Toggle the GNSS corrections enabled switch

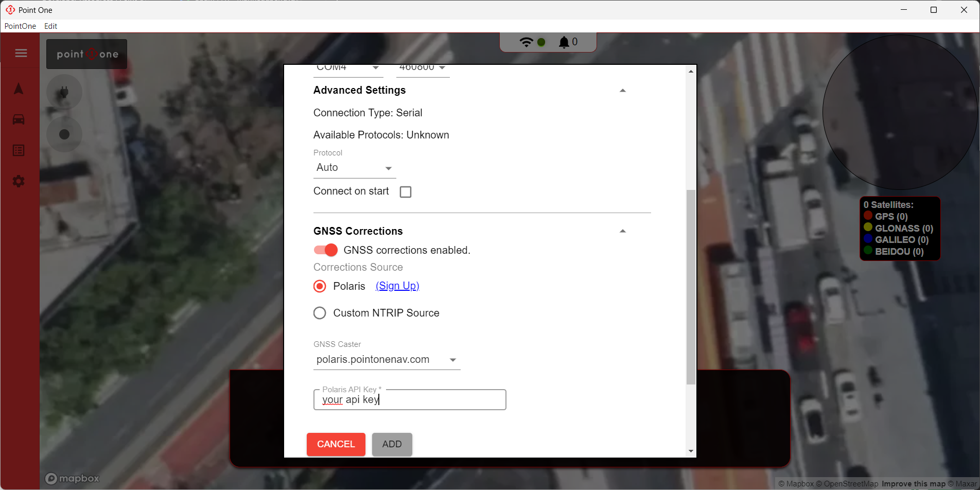325,250
